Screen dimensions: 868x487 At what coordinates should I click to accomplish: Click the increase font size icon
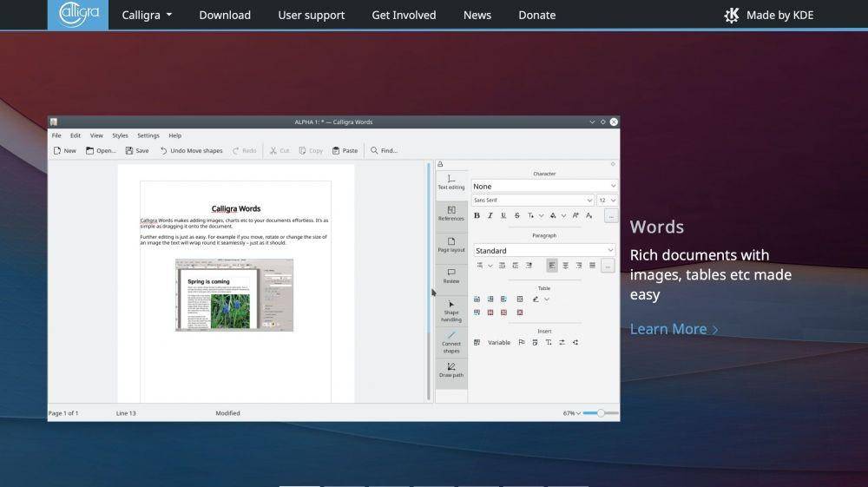pyautogui.click(x=575, y=216)
